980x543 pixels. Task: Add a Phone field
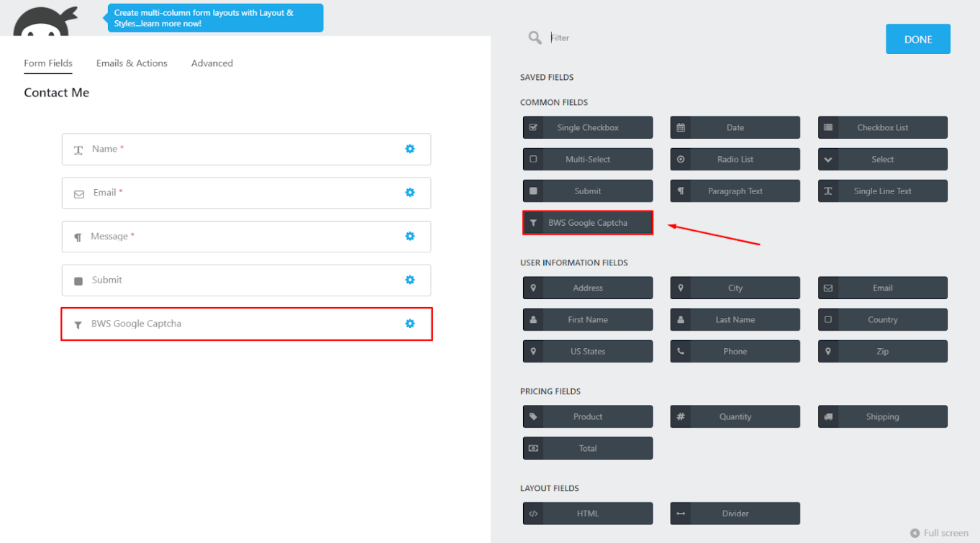point(735,351)
